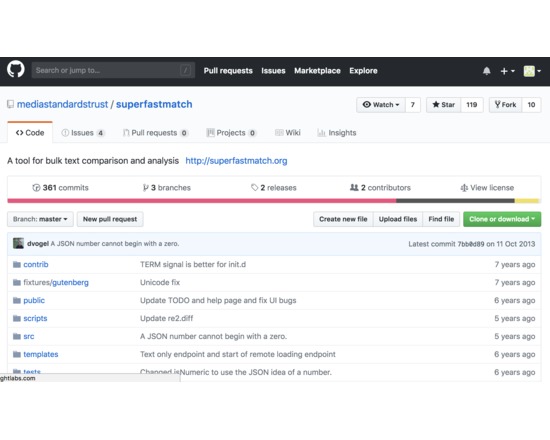Switch to the Wiki tab
The image size is (550, 440).
click(288, 133)
